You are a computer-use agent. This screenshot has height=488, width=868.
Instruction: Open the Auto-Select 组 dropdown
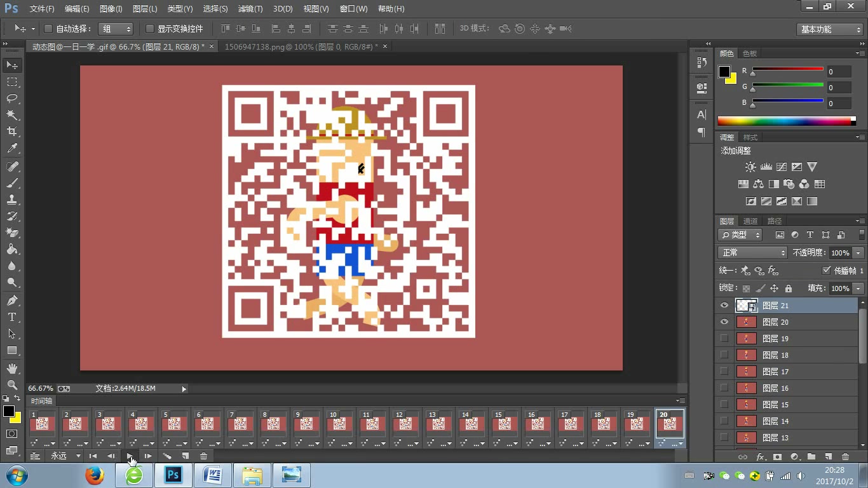[x=116, y=29]
